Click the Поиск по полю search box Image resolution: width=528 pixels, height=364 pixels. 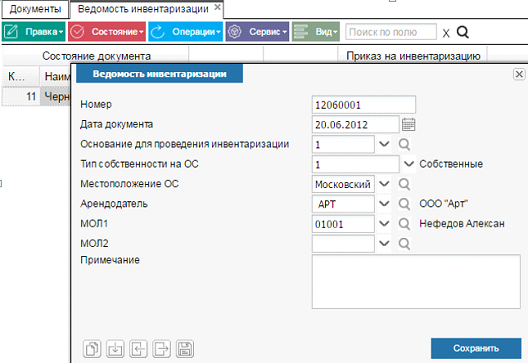point(391,32)
